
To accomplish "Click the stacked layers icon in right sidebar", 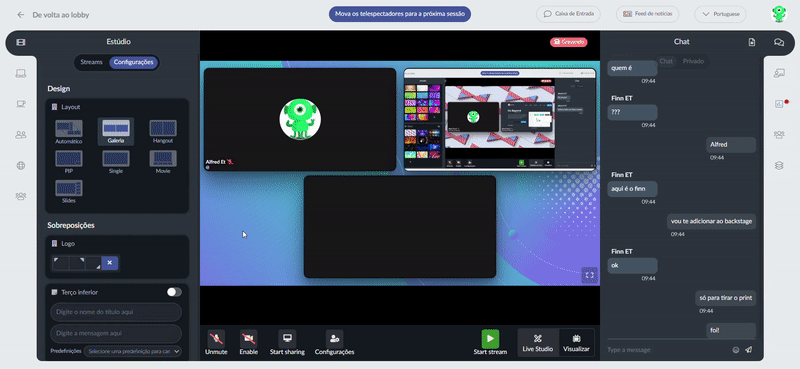I will click(779, 165).
